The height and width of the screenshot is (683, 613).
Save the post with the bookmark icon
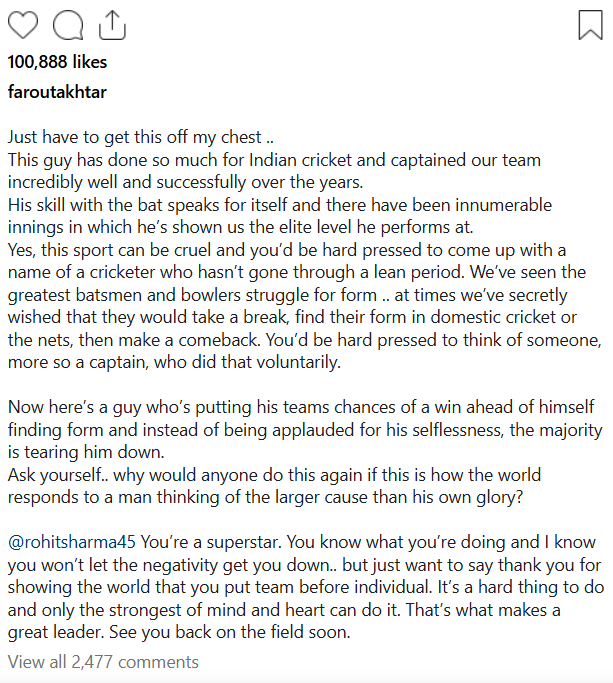coord(590,25)
